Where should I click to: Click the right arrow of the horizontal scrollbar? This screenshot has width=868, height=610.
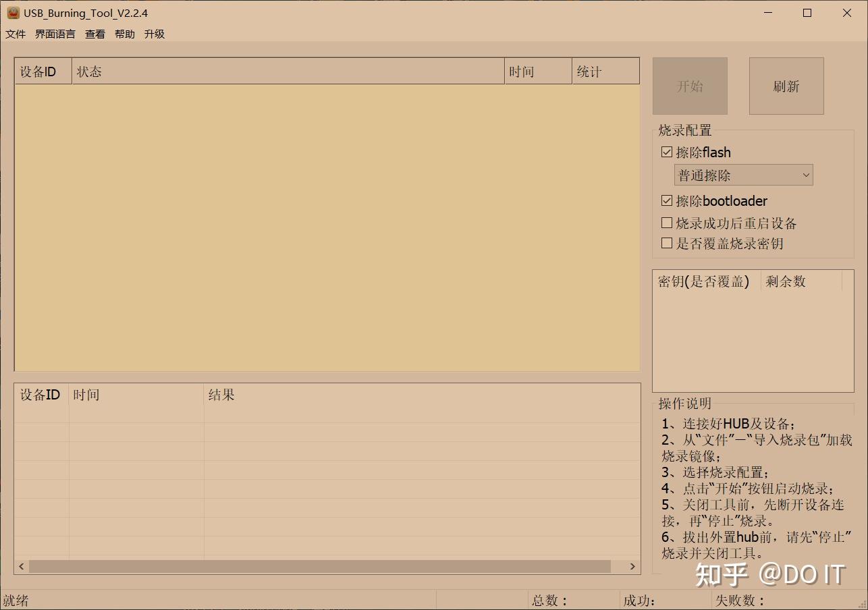coord(632,566)
